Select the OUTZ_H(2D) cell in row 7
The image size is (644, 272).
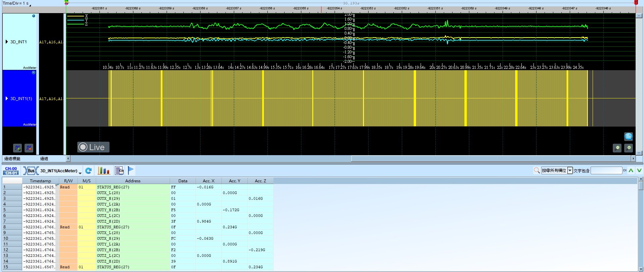133,221
